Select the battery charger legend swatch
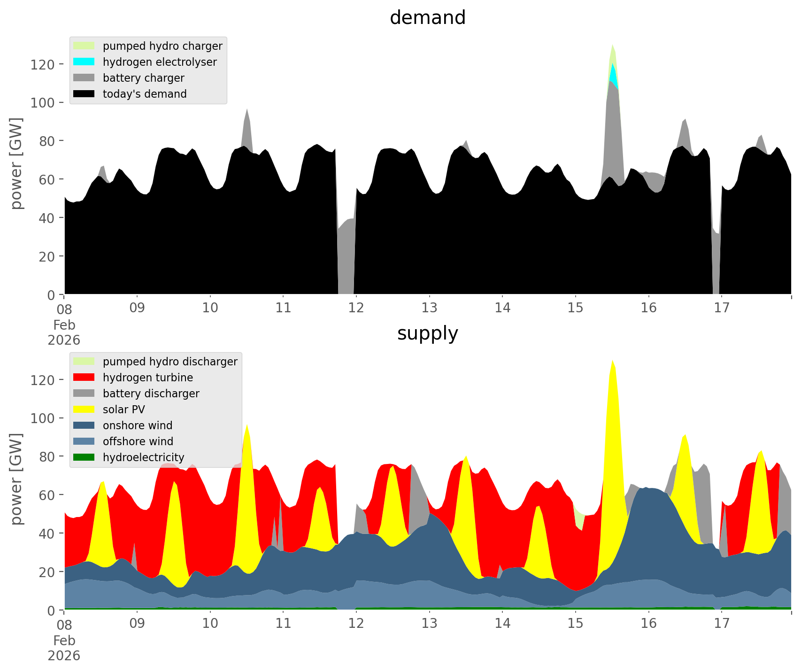The image size is (801, 672). click(x=84, y=78)
